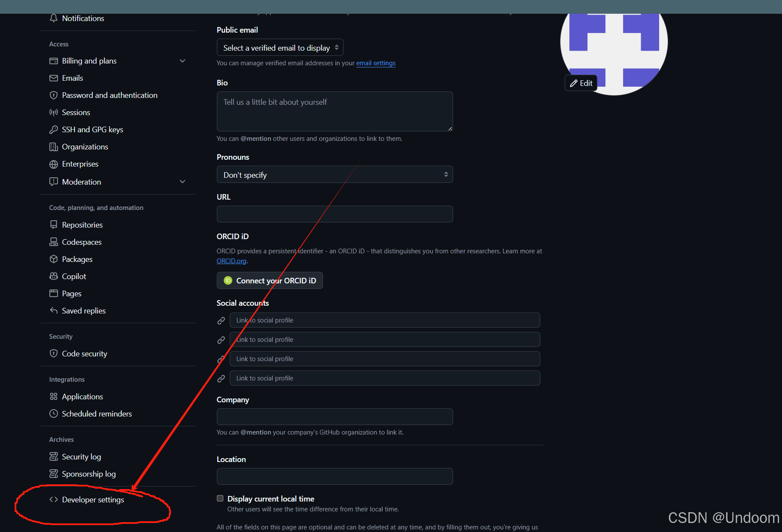The width and height of the screenshot is (782, 532).
Task: Click the link icon beside the second social profile field
Action: click(x=221, y=340)
